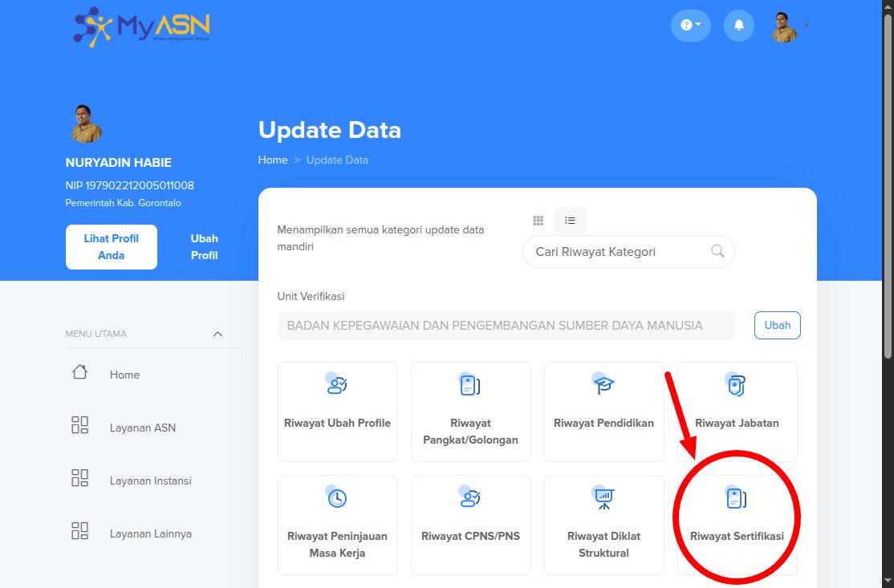
Task: Switch to grid view layout
Action: coord(538,221)
